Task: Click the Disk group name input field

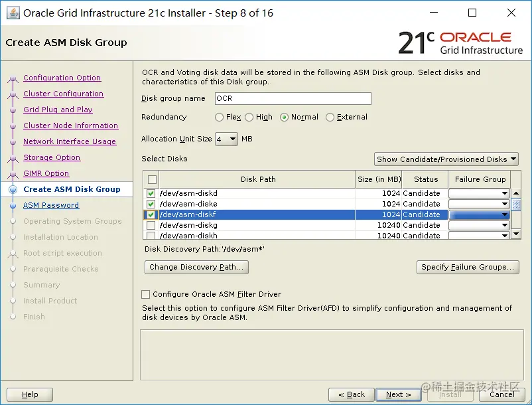Action: (293, 98)
